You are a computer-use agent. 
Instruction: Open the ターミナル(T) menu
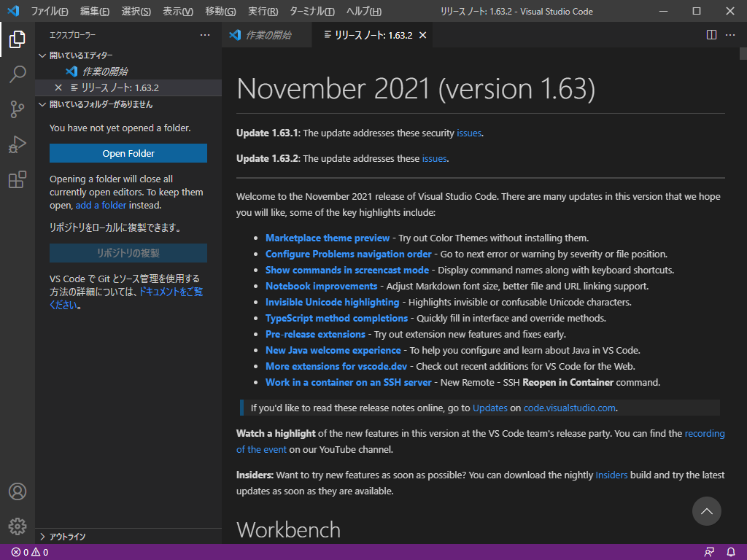(312, 11)
